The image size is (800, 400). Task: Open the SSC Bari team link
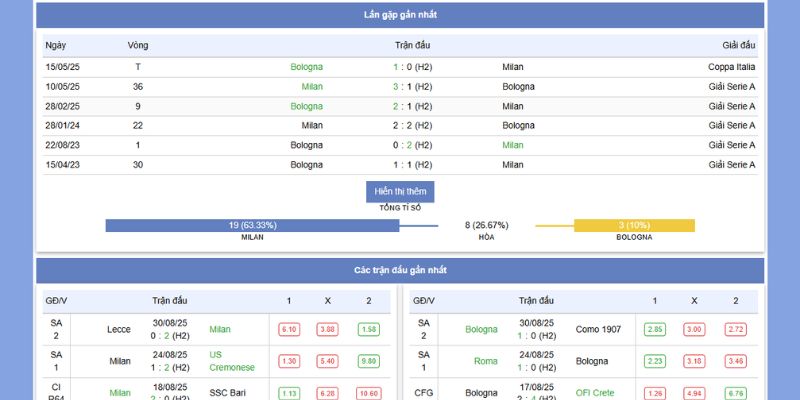pyautogui.click(x=229, y=393)
